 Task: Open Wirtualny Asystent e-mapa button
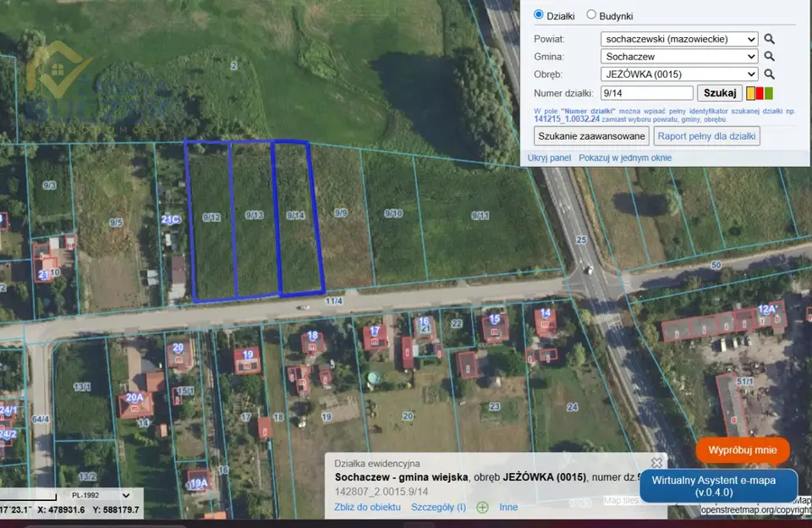719,486
